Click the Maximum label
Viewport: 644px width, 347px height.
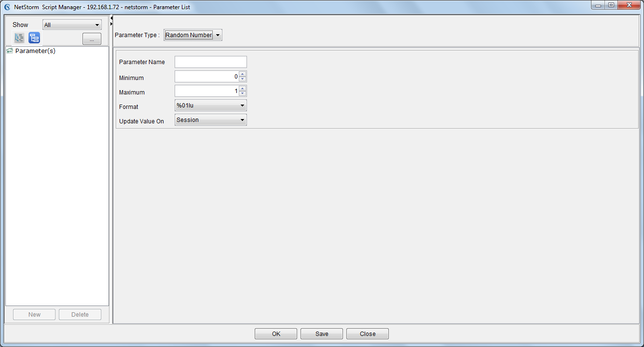(x=132, y=93)
